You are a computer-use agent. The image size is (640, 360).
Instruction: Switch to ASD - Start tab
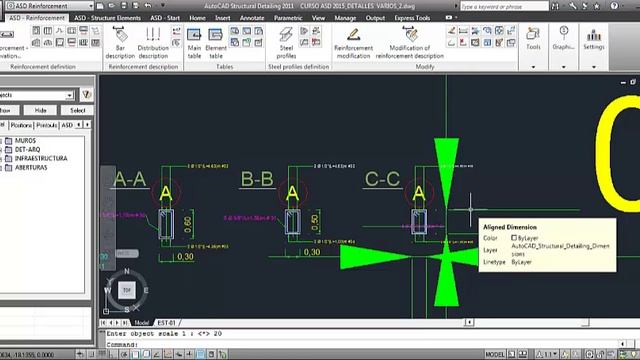165,18
